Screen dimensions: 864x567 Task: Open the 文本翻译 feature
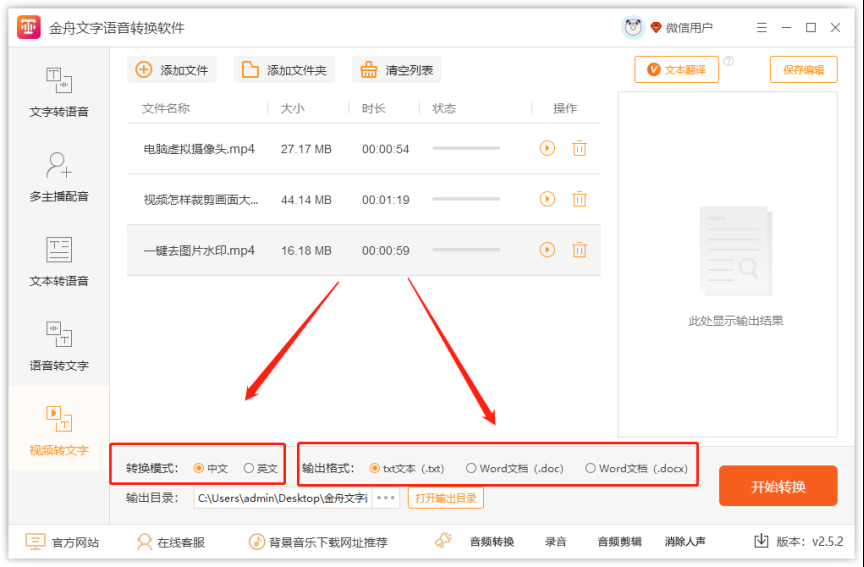676,69
